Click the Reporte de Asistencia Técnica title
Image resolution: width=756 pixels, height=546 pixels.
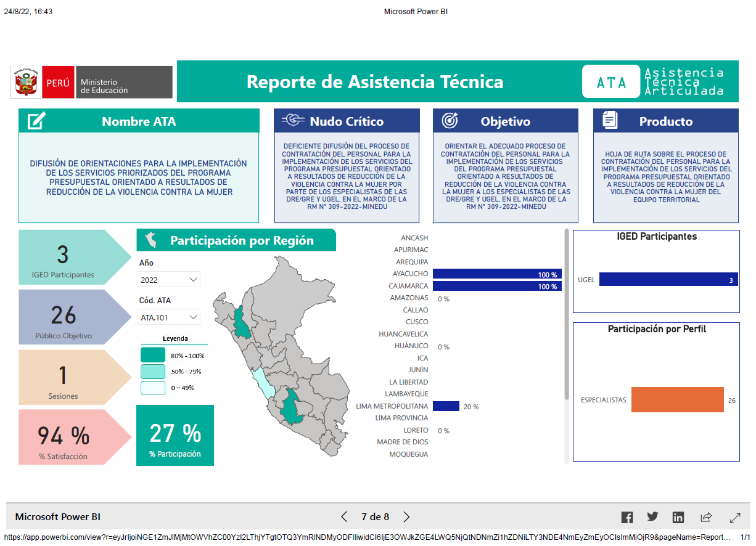pyautogui.click(x=375, y=82)
